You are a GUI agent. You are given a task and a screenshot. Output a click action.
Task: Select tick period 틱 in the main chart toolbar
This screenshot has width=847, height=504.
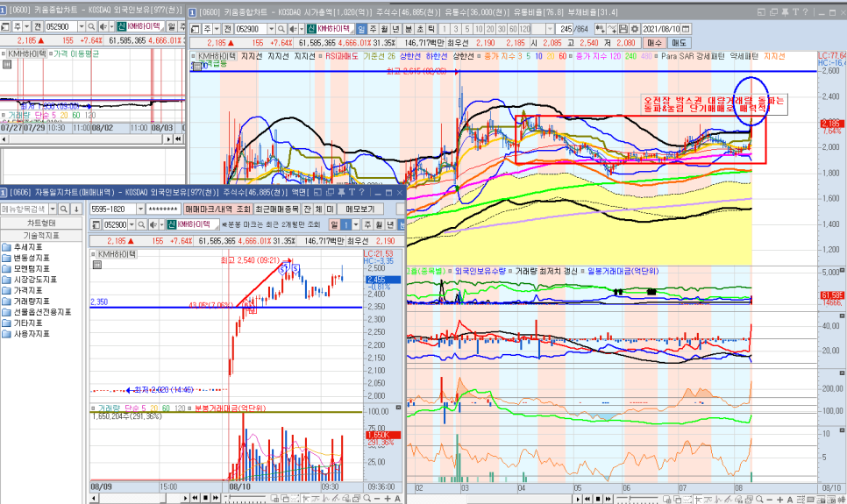[x=431, y=29]
